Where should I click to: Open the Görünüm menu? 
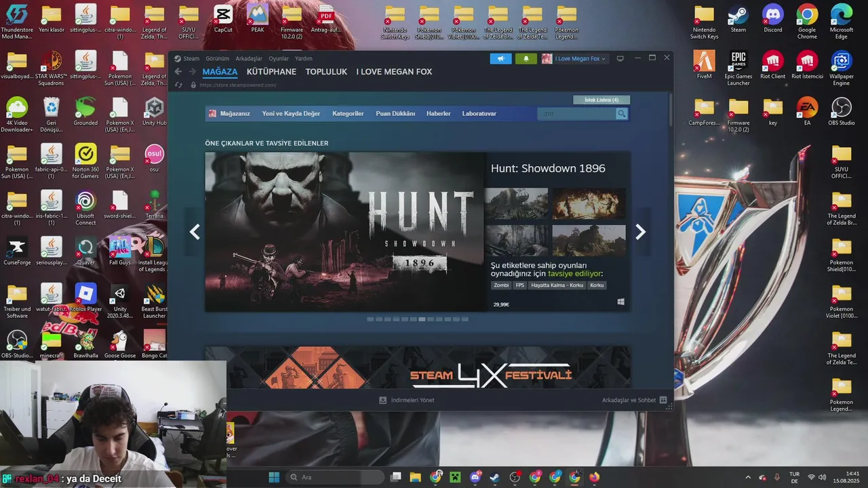point(217,59)
